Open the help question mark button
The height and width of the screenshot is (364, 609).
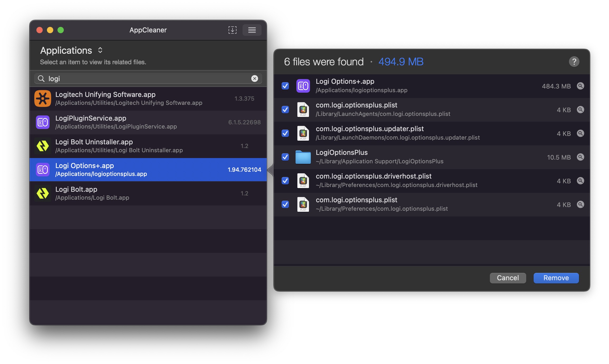(x=574, y=62)
